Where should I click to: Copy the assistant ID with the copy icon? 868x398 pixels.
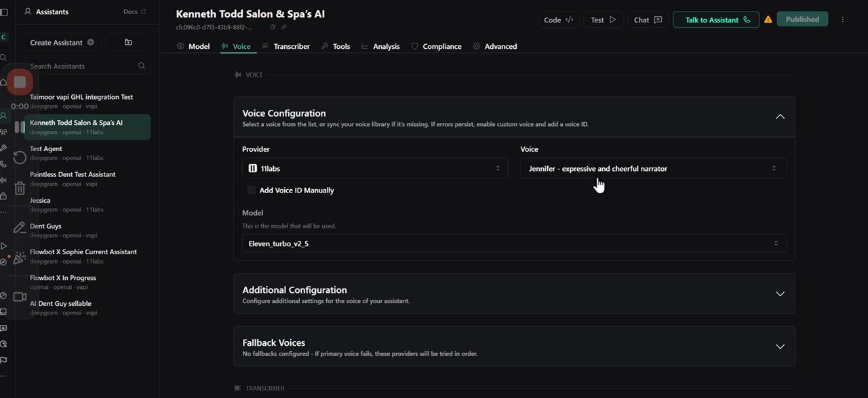click(273, 27)
